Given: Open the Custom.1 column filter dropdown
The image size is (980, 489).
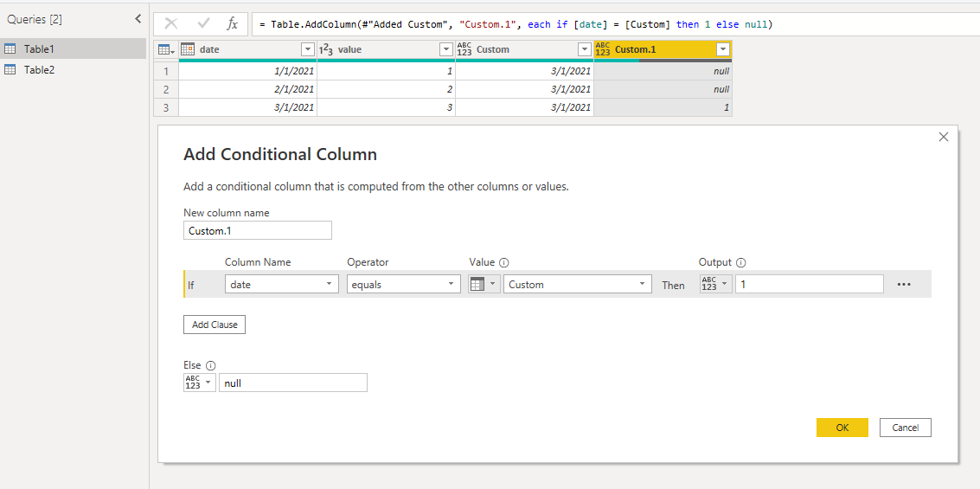Looking at the screenshot, I should 723,49.
